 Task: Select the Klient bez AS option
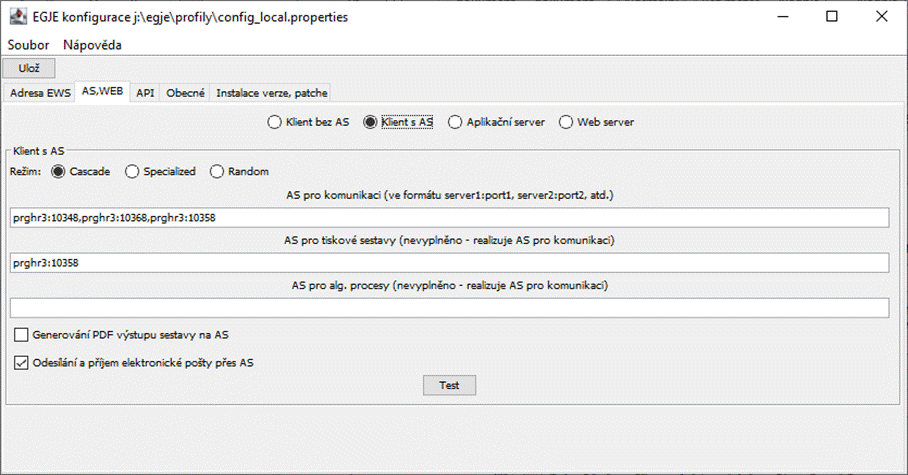(275, 122)
